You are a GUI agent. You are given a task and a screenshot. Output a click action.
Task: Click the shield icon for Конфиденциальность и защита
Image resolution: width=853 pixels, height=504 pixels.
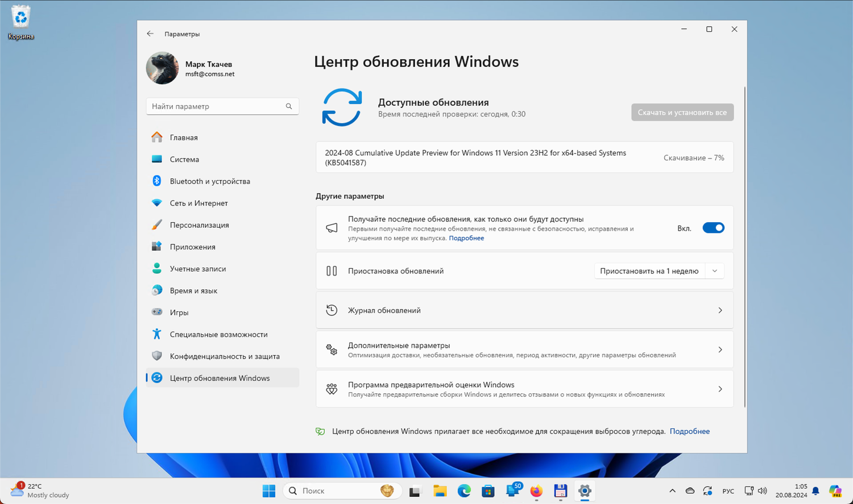pos(157,356)
